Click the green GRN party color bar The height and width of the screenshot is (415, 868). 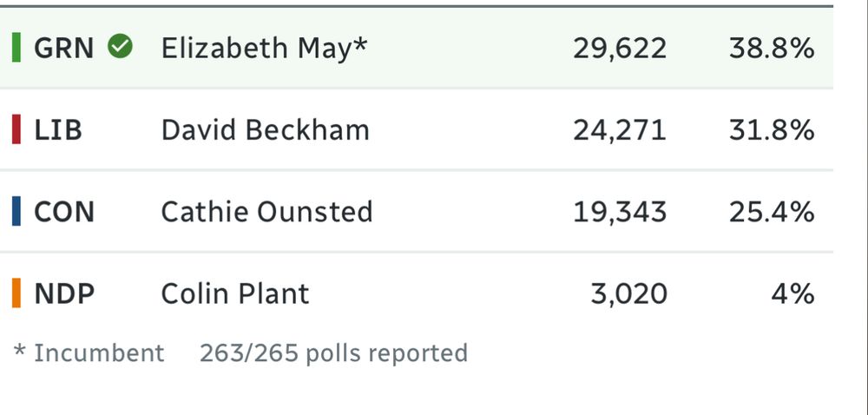(x=16, y=47)
